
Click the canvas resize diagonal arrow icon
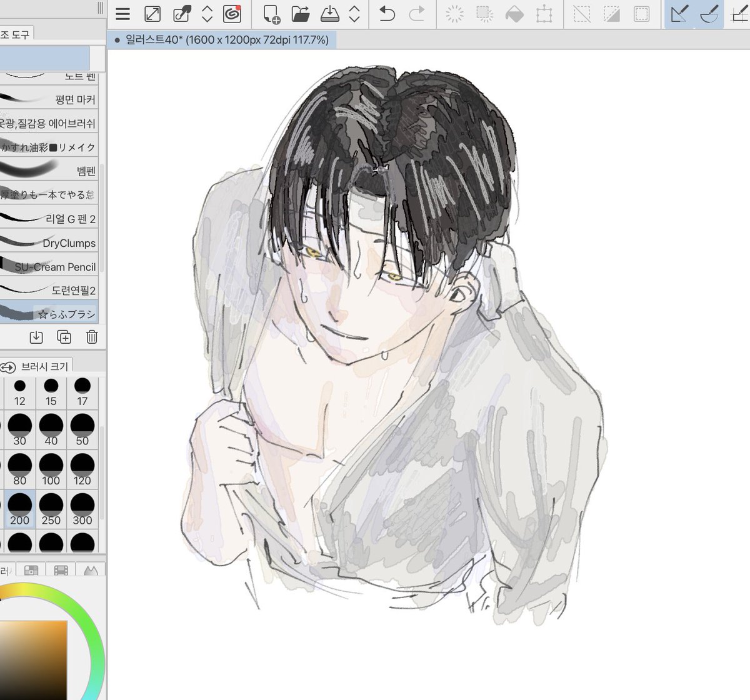(x=152, y=14)
